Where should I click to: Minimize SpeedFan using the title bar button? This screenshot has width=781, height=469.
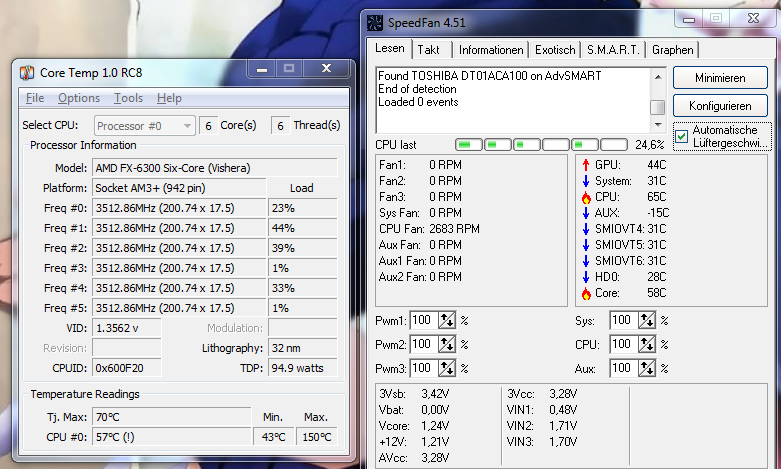689,19
